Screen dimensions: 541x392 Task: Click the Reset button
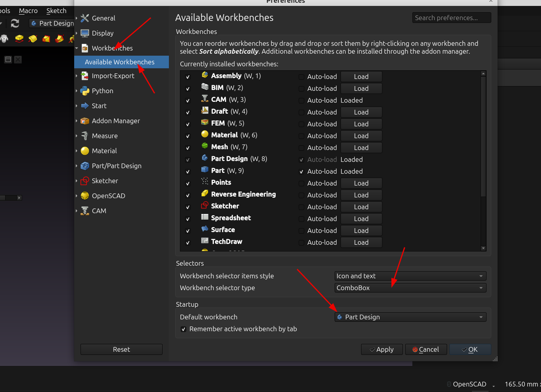[x=122, y=349]
